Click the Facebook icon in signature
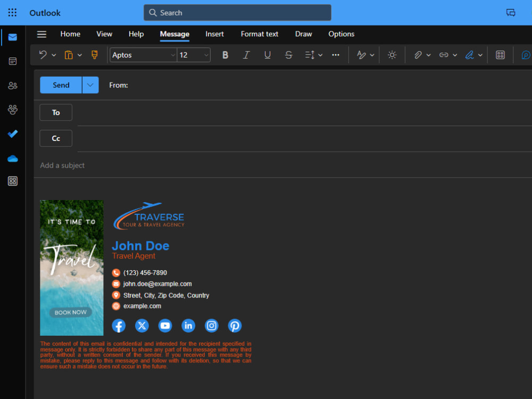The width and height of the screenshot is (532, 399). [x=119, y=326]
